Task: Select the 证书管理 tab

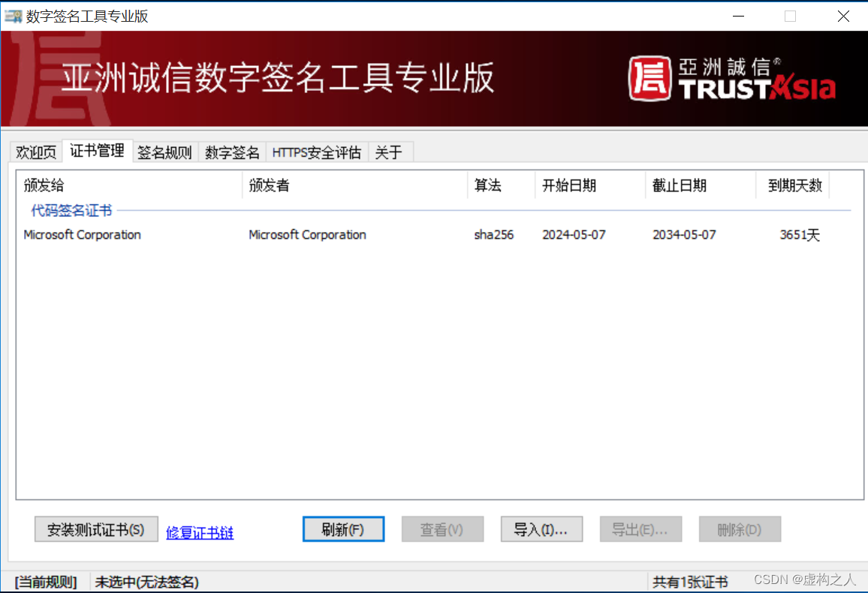Action: (97, 150)
